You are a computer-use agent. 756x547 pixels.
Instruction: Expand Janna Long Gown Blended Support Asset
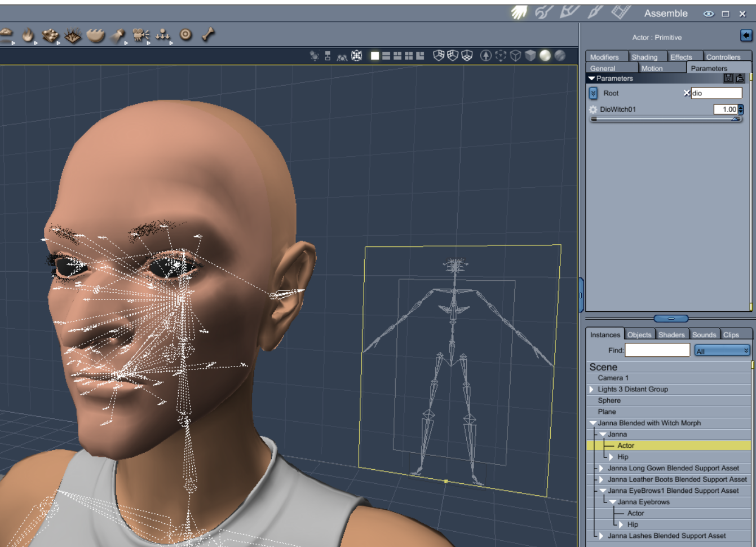601,468
